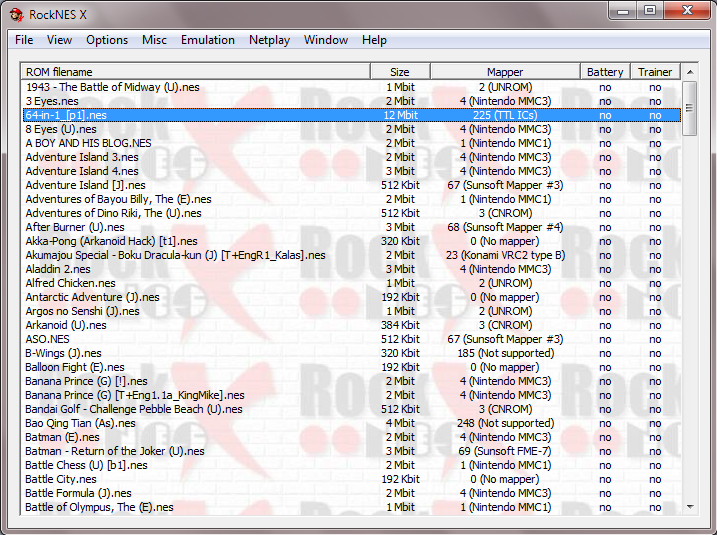
Task: Select Arkanoid (U).nes
Action: [66, 325]
